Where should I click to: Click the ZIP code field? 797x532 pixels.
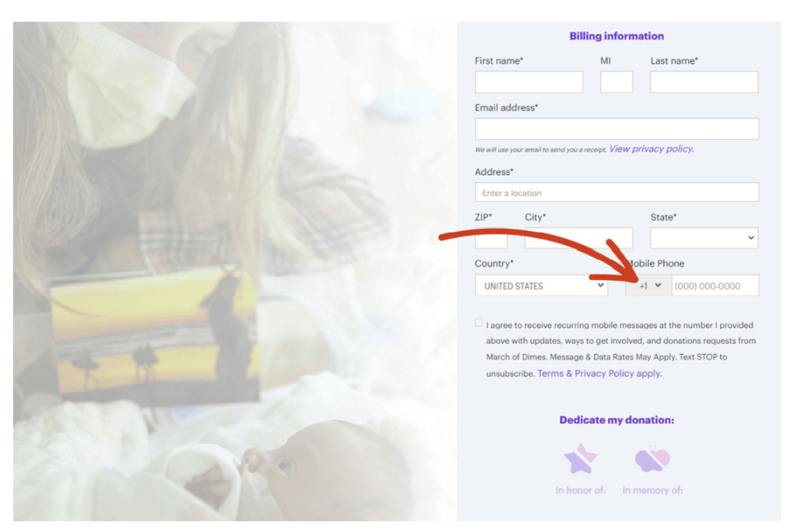[491, 238]
